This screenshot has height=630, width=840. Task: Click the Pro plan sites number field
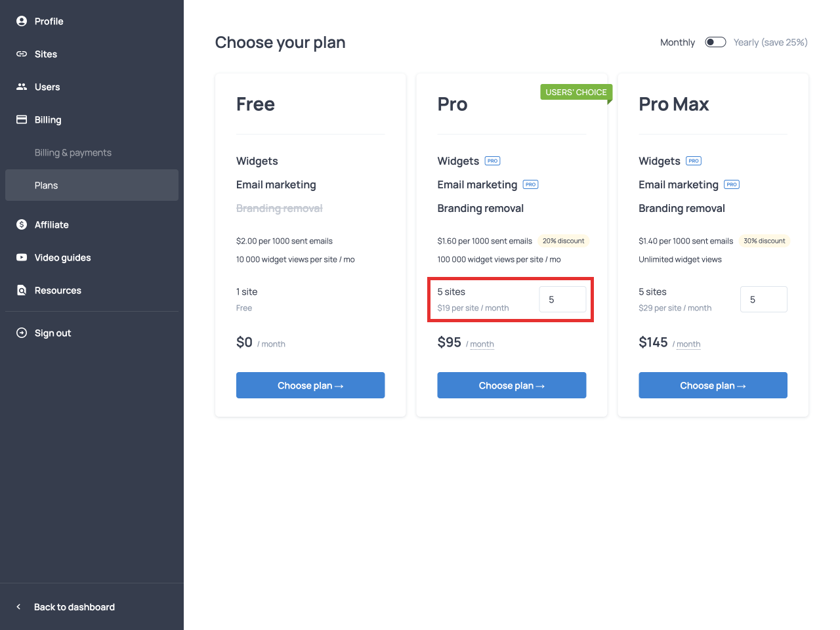point(562,299)
